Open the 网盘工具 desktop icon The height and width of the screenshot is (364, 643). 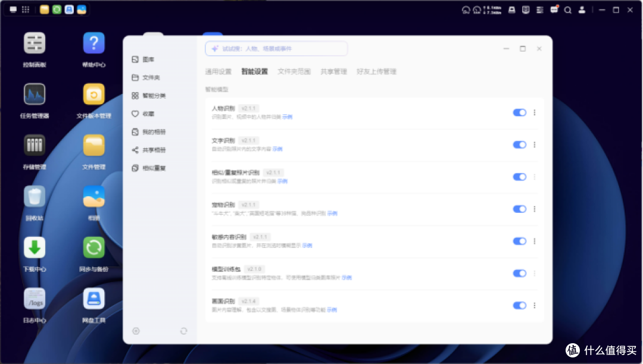(x=94, y=299)
